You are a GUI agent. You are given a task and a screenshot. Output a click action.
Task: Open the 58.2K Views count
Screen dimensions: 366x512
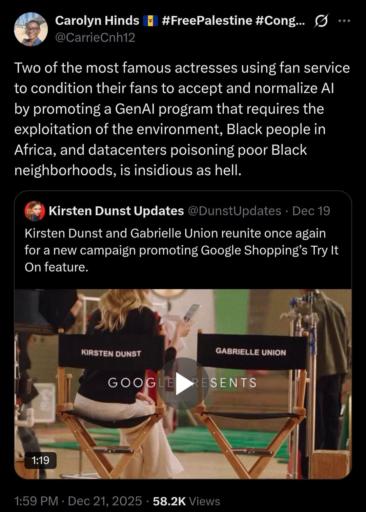[x=186, y=501]
